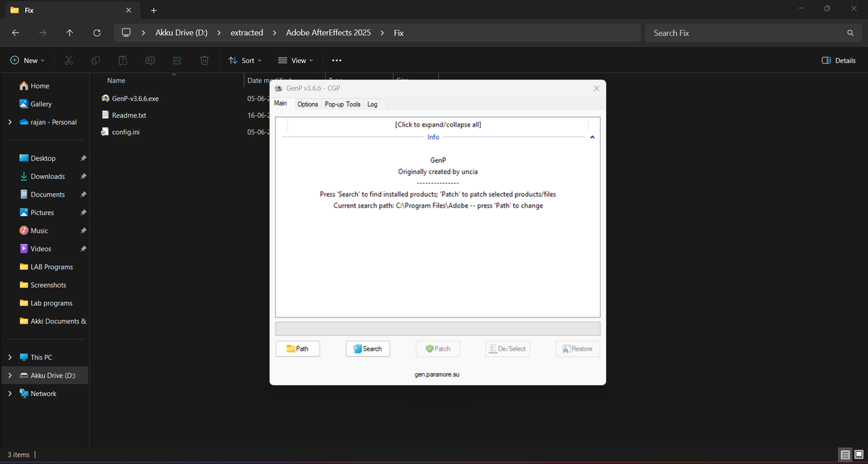Switch to the large thumbnails view icon

tap(859, 455)
